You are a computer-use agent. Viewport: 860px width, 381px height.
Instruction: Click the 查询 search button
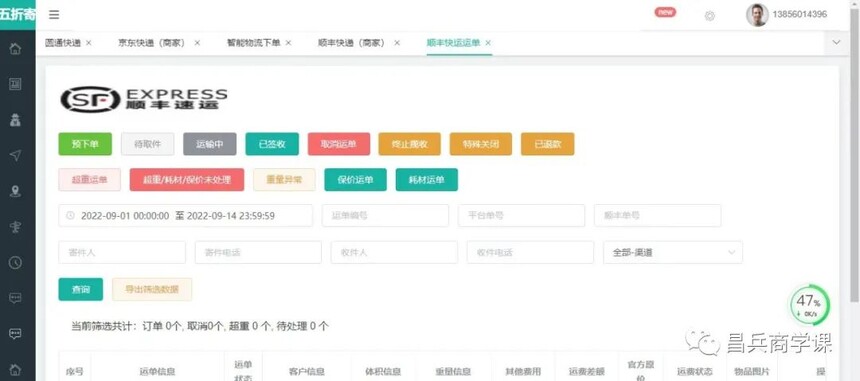click(x=81, y=289)
